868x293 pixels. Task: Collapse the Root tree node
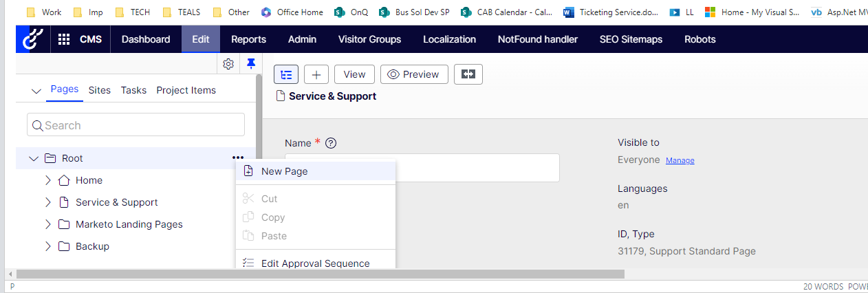(33, 158)
